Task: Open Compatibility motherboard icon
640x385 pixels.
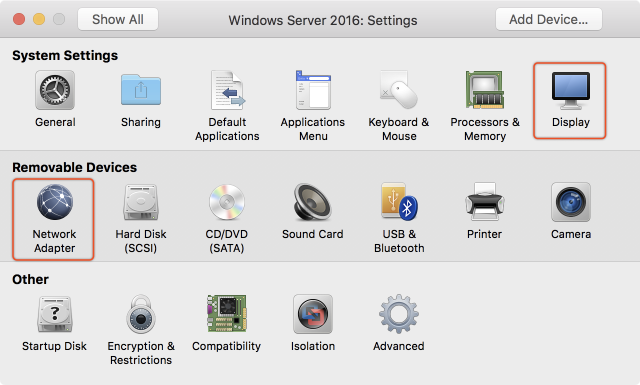Action: (x=227, y=314)
